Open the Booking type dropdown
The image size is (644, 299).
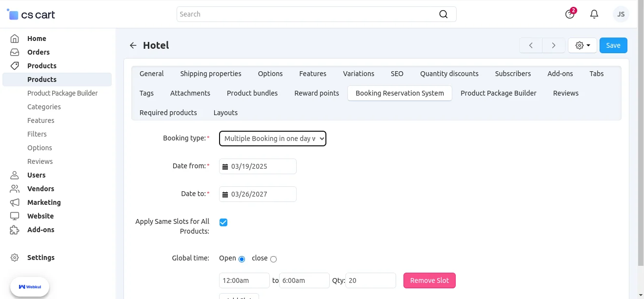[272, 139]
